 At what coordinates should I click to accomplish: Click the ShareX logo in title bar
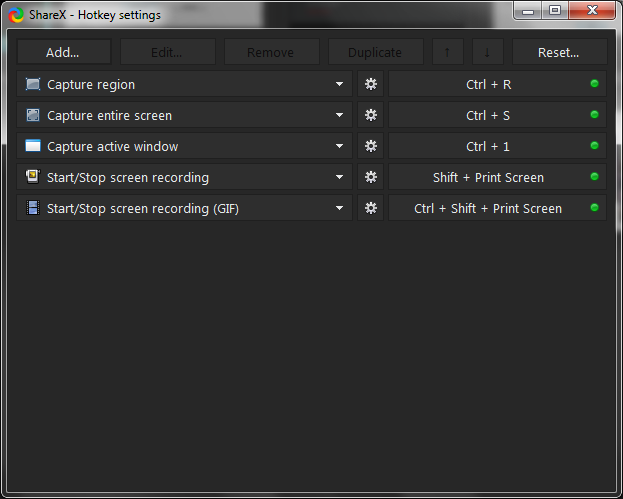pyautogui.click(x=17, y=14)
